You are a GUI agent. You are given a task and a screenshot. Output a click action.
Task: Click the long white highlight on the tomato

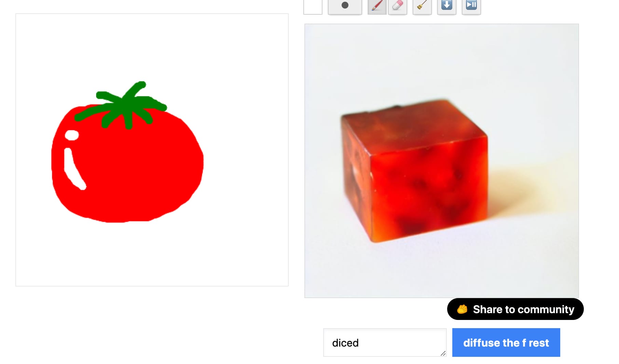[73, 169]
